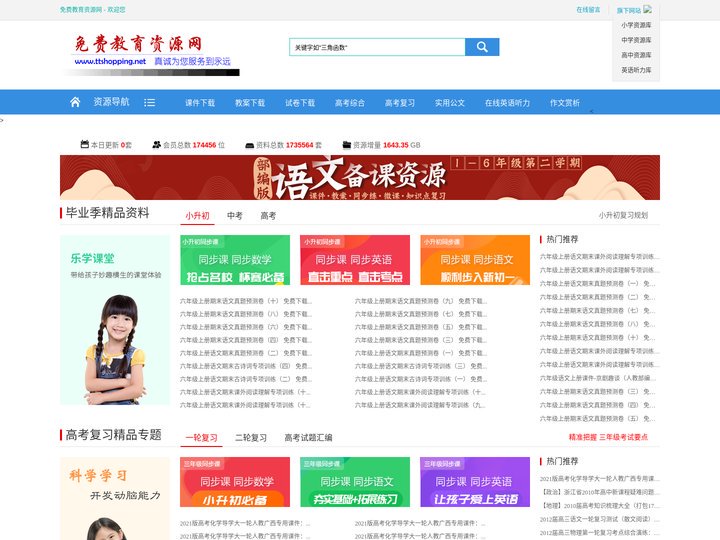The width and height of the screenshot is (720, 540).
Task: Click the 在线留言 link at top
Action: pos(588,9)
